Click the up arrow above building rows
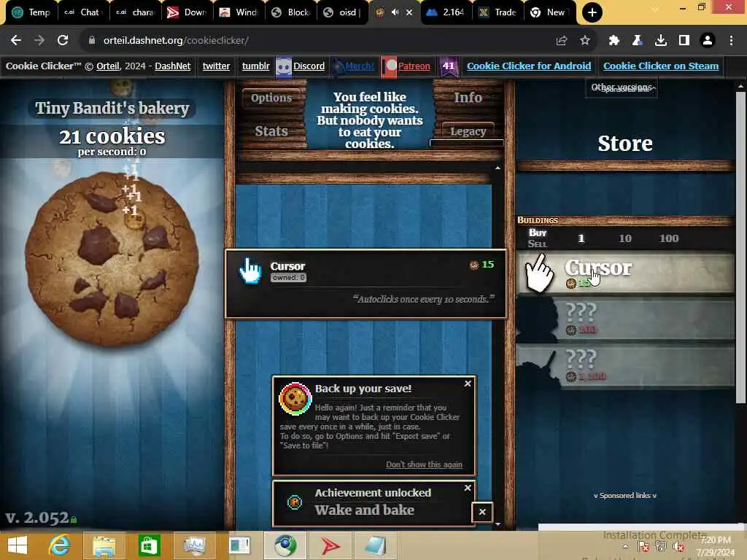This screenshot has width=747, height=560. point(498,168)
